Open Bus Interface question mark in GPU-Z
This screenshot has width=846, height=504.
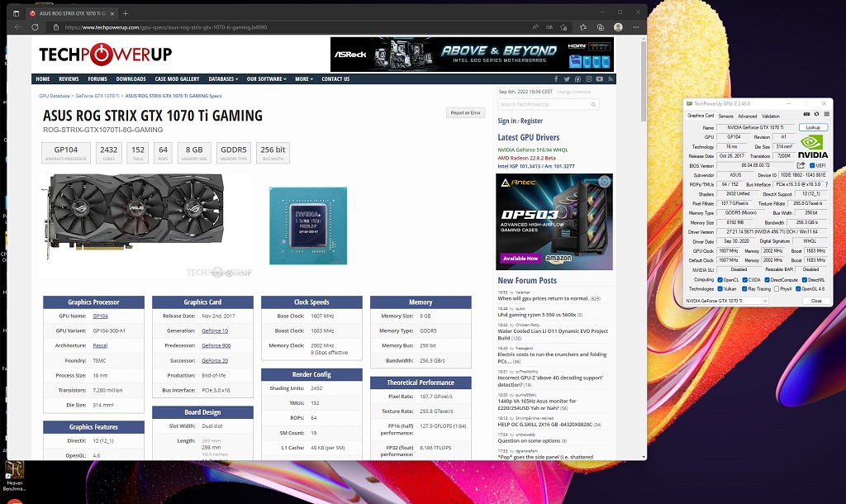pos(826,184)
